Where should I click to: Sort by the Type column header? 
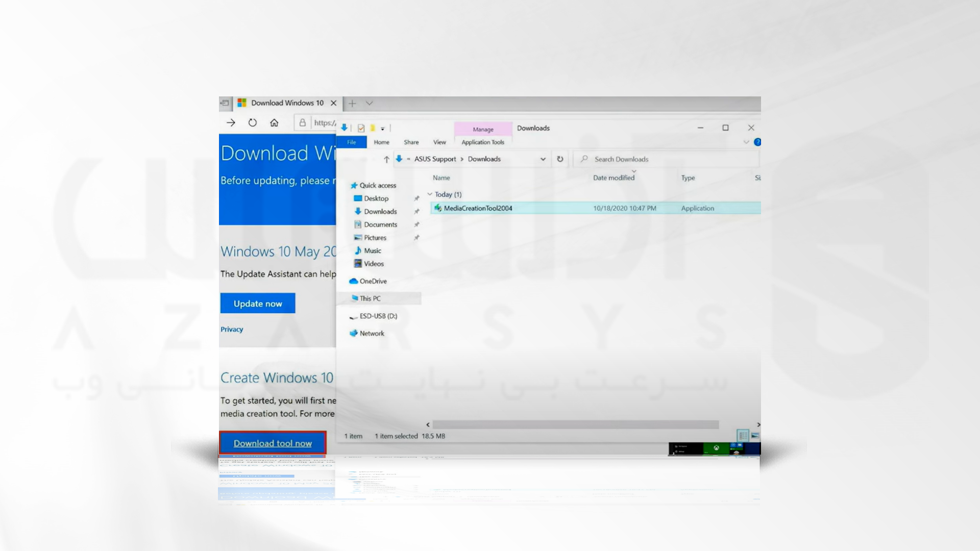pos(688,178)
